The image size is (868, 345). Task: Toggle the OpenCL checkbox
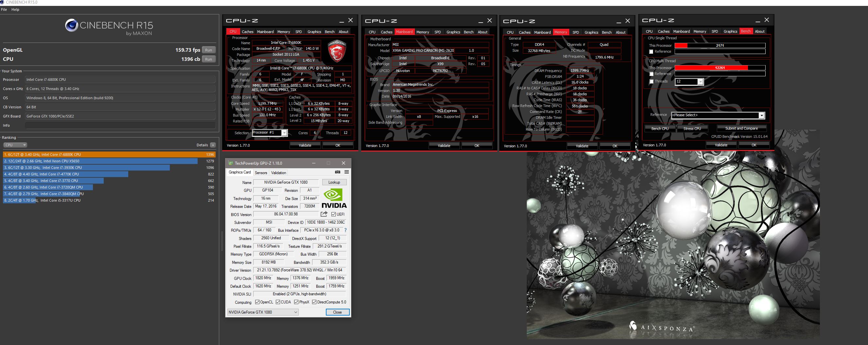257,302
